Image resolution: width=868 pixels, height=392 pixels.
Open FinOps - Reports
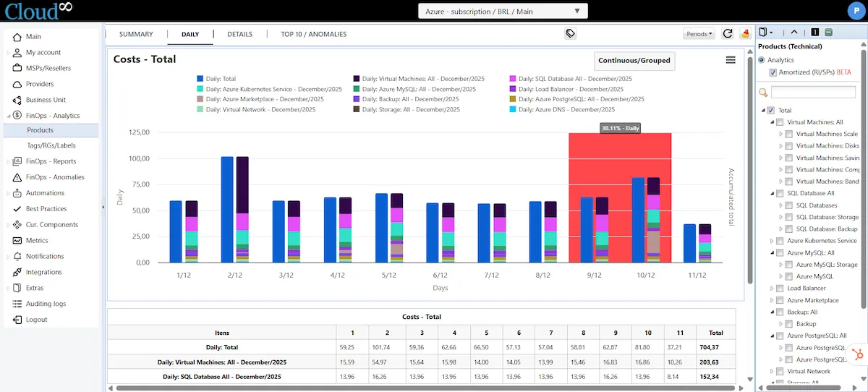click(x=51, y=161)
